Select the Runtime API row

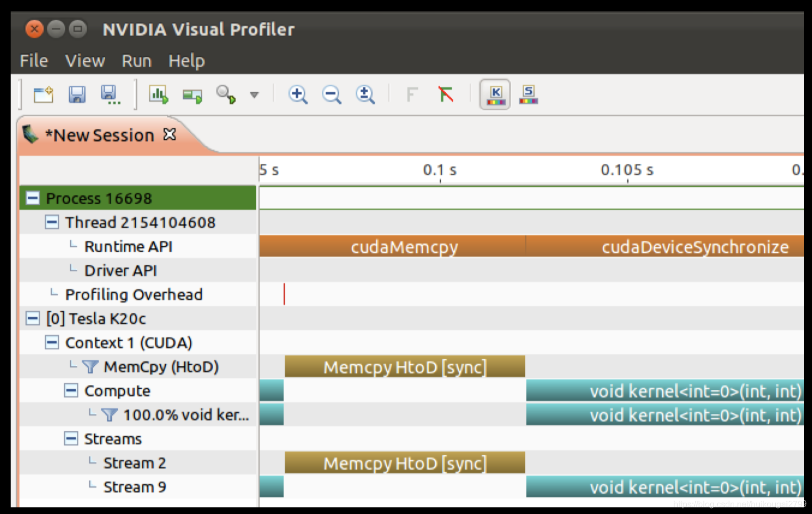point(138,246)
